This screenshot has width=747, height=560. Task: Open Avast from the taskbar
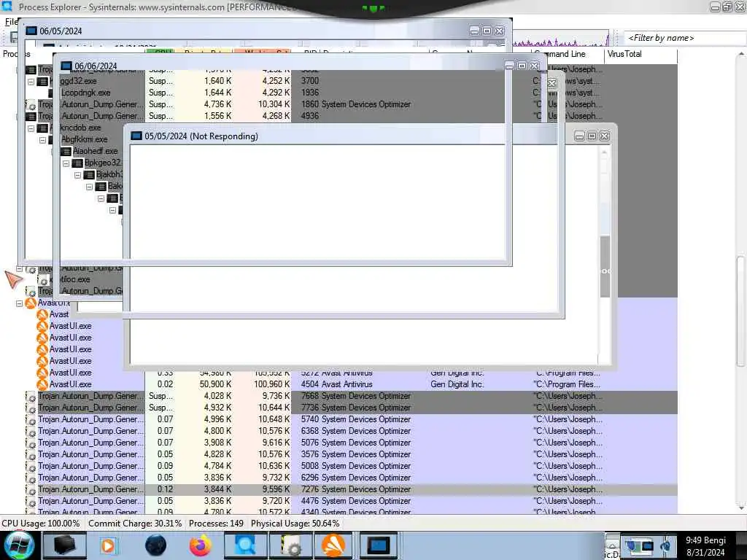pyautogui.click(x=333, y=545)
